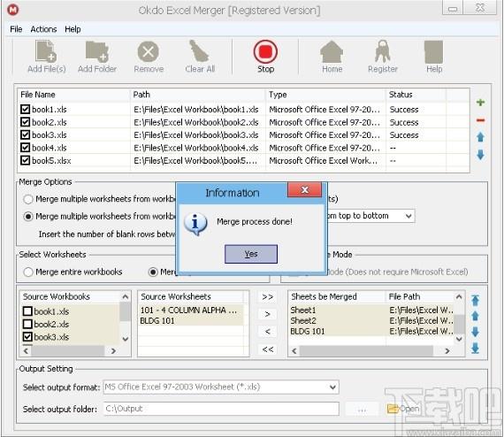
Task: Select BLDG 101 in Sheets be Merged
Action: click(308, 332)
